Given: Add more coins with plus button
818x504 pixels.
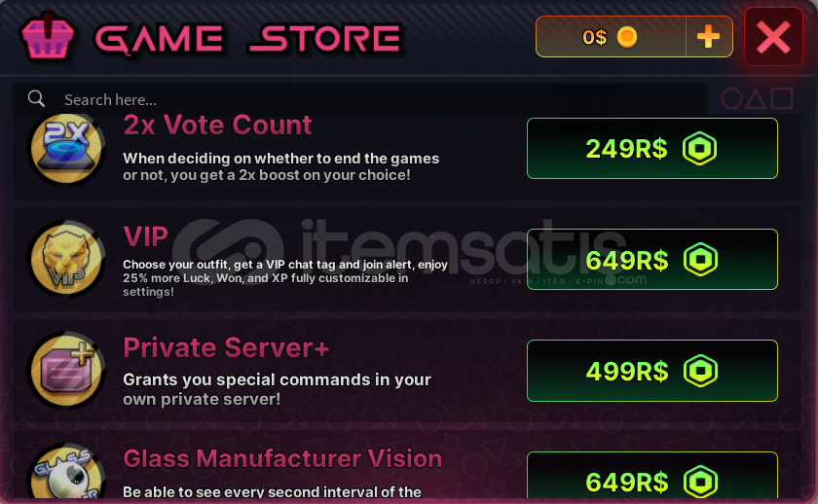Looking at the screenshot, I should [709, 36].
